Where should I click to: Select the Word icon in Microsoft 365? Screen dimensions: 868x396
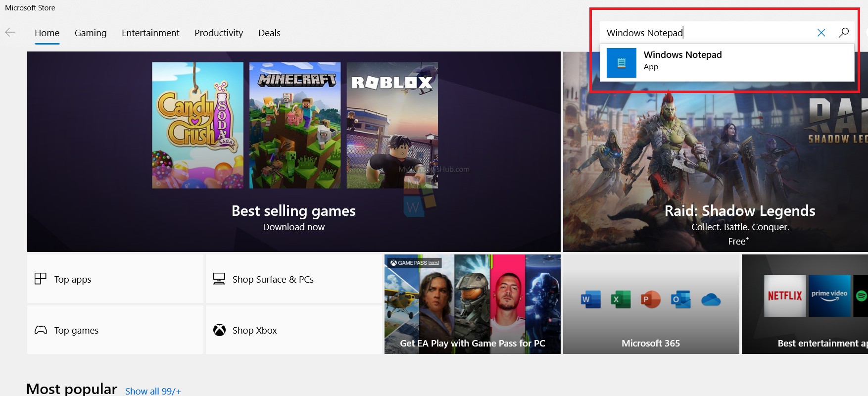pos(591,299)
